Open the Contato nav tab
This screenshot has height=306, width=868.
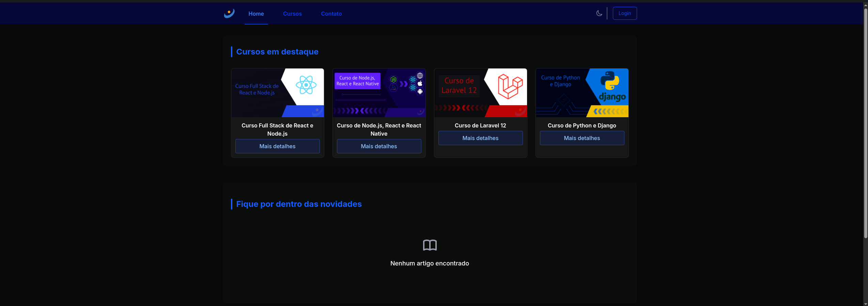click(x=331, y=14)
